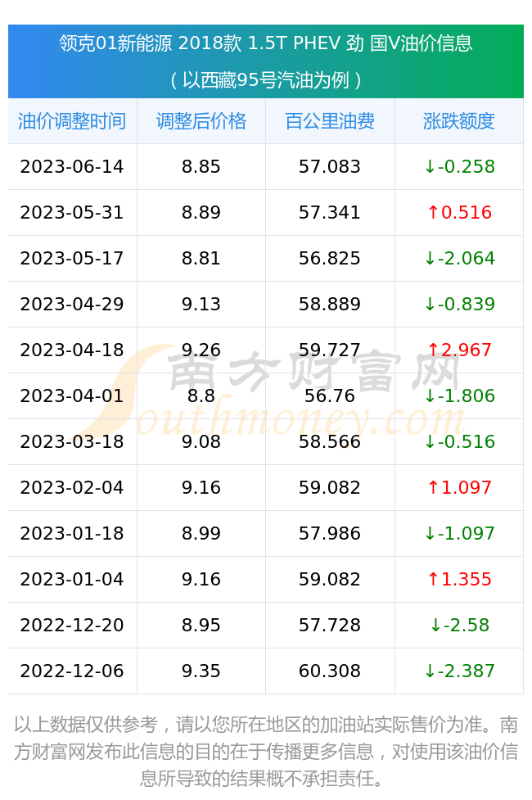
Task: Click fuel cost value 57.728
Action: (x=330, y=625)
